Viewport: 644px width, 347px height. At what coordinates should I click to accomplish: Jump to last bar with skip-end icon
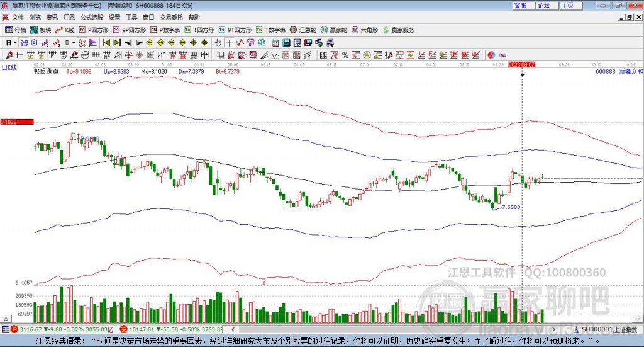(117, 42)
